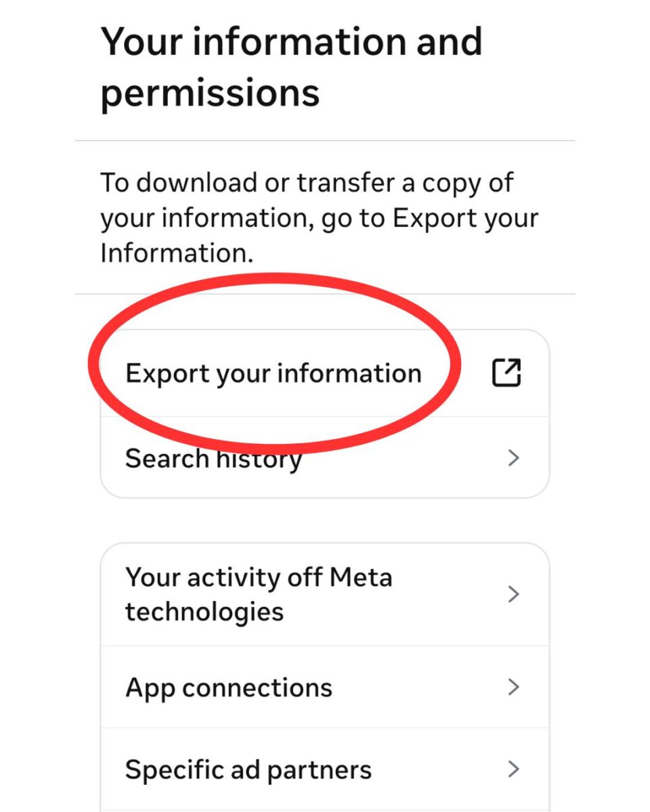
Task: Open the App connections menu item
Action: tap(228, 687)
